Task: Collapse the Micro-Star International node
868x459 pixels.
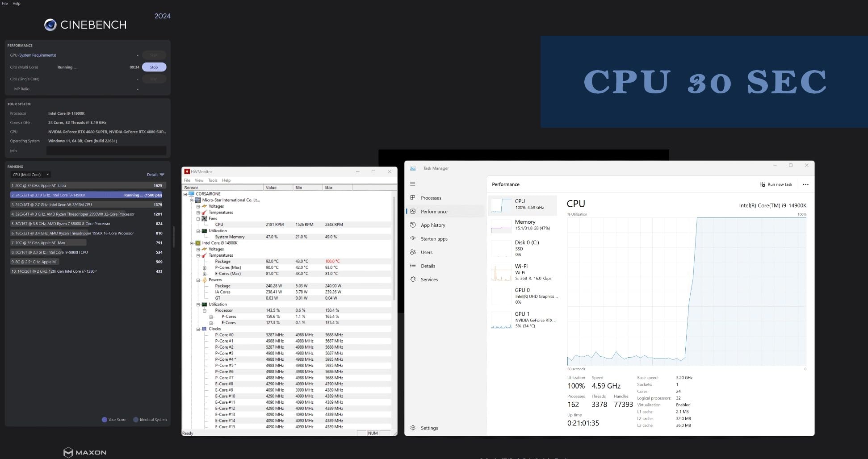Action: pos(191,200)
